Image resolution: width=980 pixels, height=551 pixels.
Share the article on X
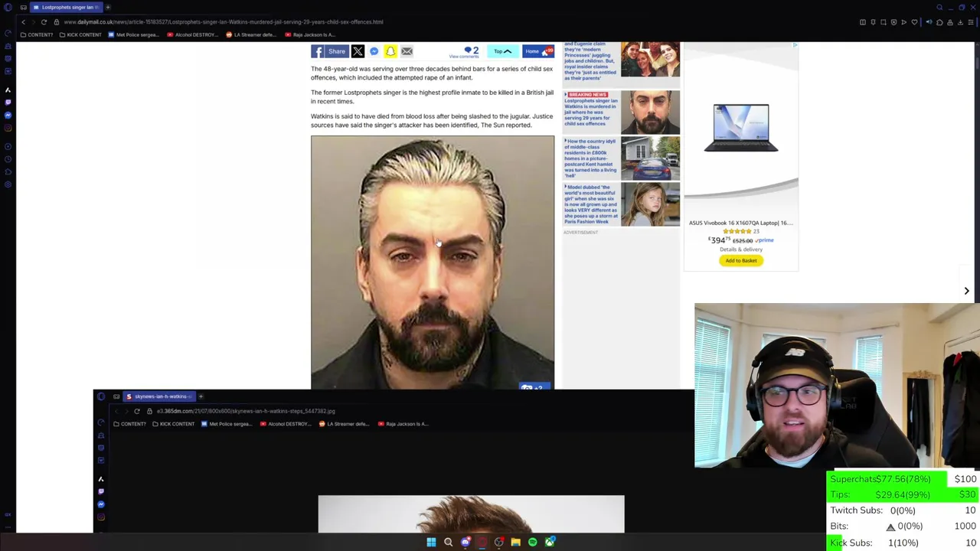point(358,51)
